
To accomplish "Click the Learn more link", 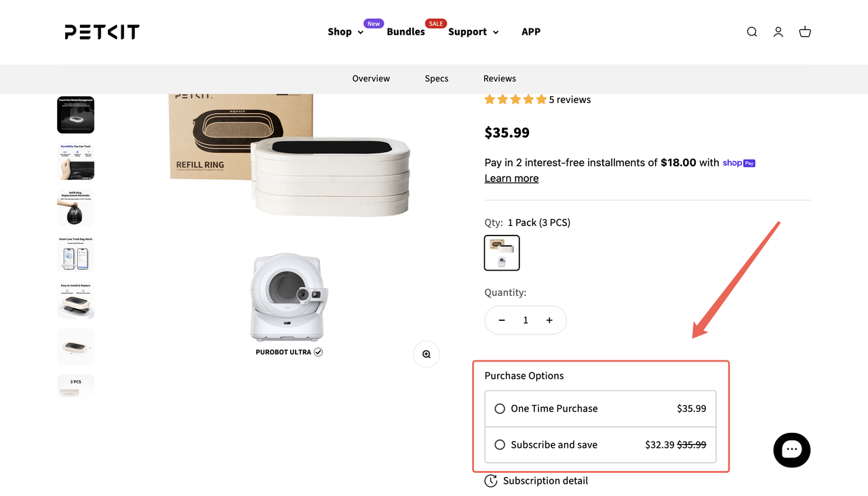I will [511, 178].
